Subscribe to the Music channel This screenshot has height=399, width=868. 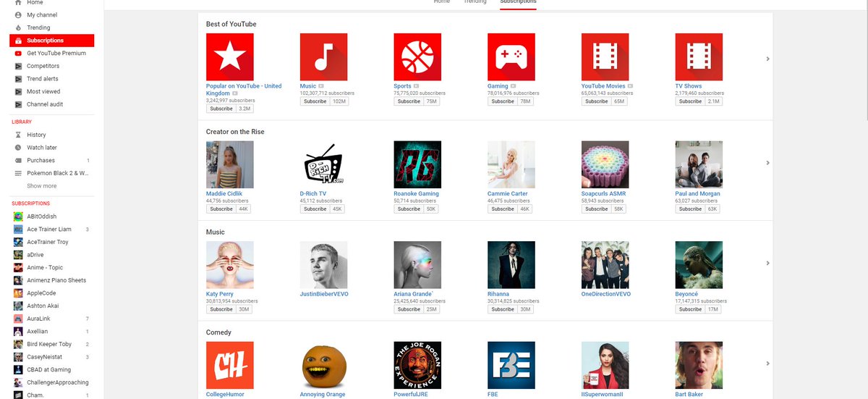[x=315, y=101]
